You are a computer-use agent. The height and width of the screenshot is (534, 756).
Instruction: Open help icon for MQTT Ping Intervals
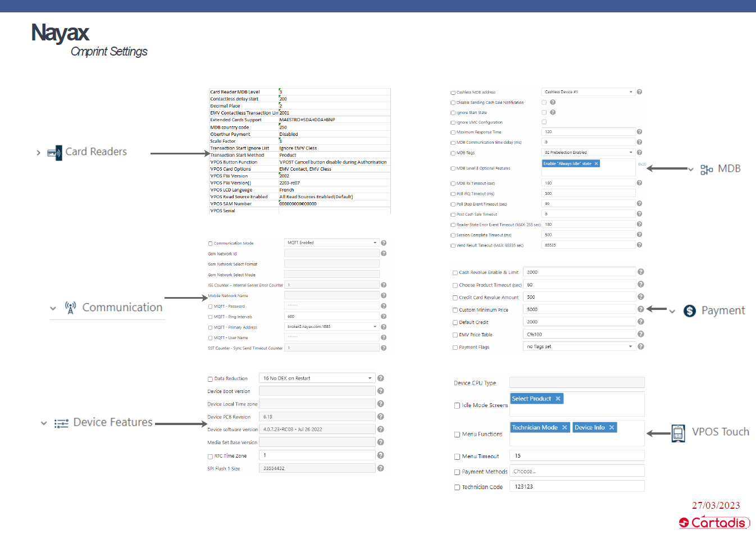tap(384, 317)
